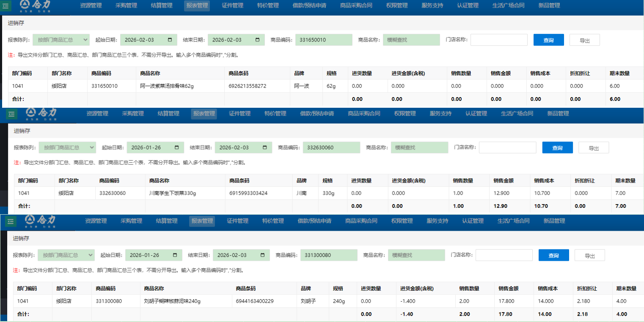Screen dimensions: 644x322
Task: Open the end date calendar icon in the 331650010 query
Action: (258, 40)
